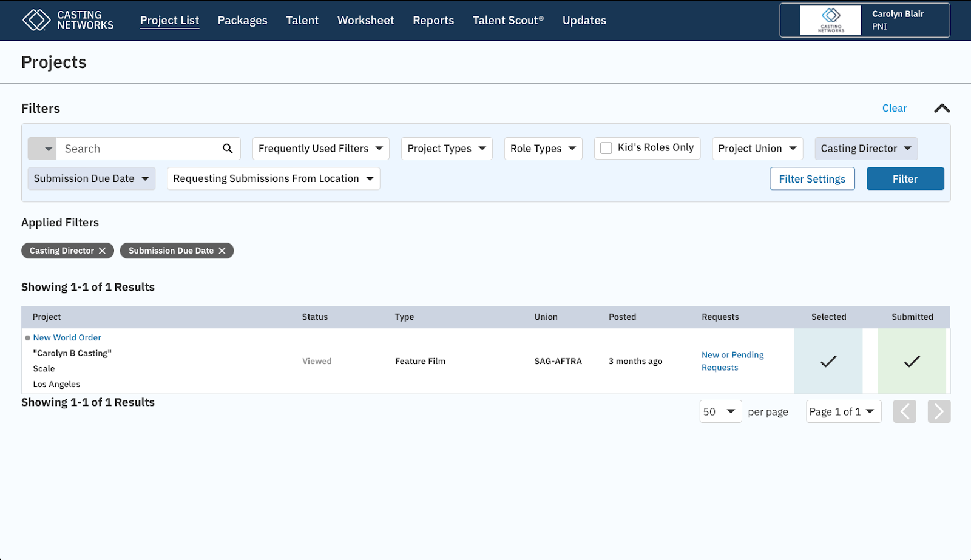Click into the Search text field
This screenshot has width=971, height=560.
click(140, 149)
